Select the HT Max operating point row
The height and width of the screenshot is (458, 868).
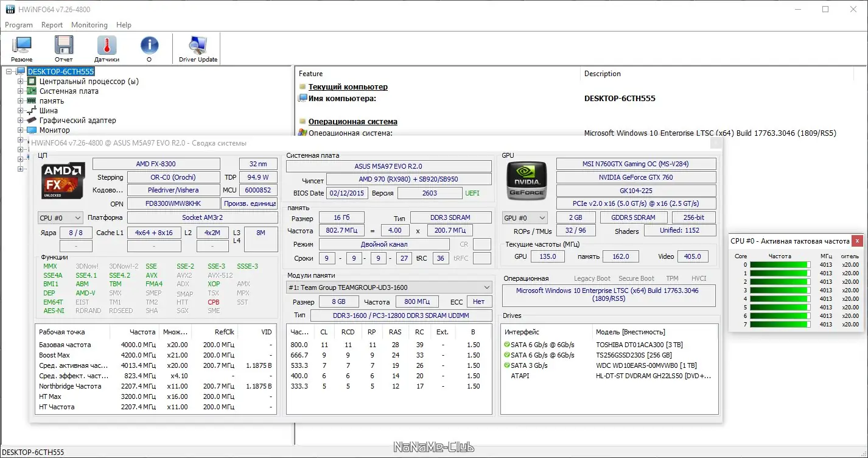pyautogui.click(x=155, y=396)
